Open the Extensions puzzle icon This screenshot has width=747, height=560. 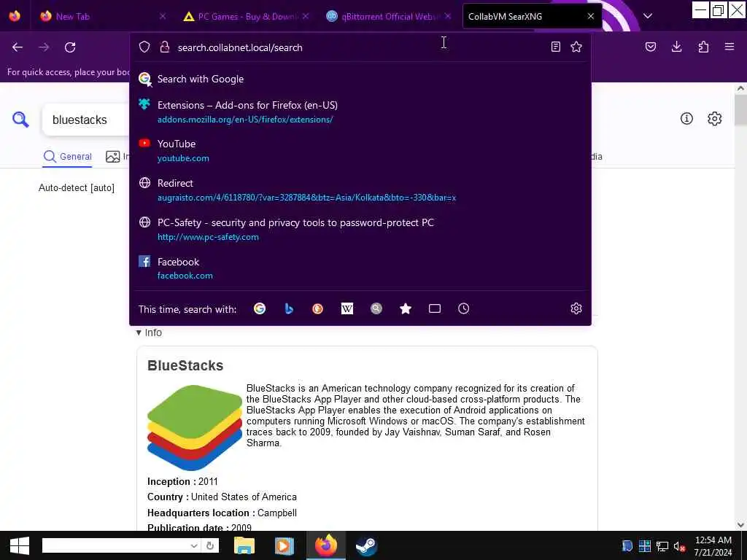point(703,47)
